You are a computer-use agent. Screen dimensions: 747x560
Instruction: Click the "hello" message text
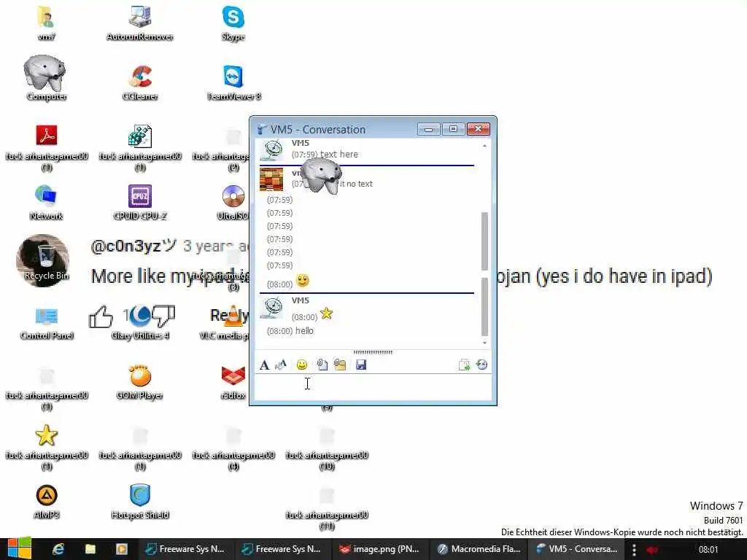click(304, 330)
